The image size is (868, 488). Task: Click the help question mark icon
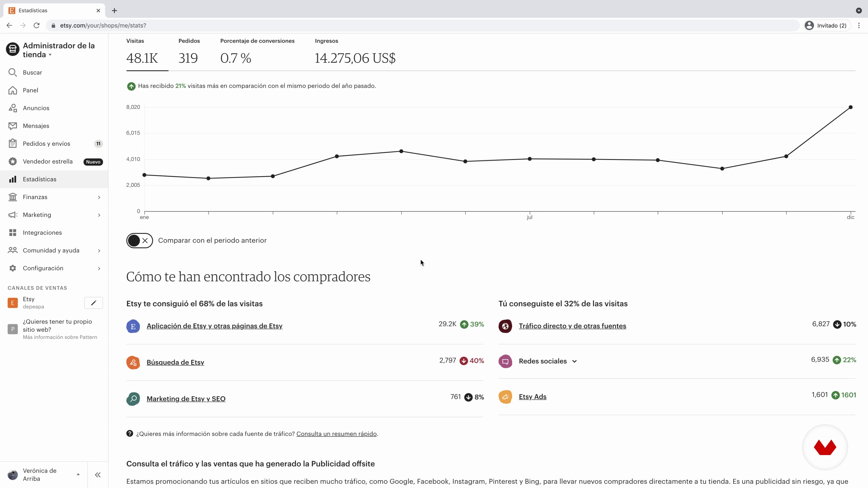coord(129,434)
